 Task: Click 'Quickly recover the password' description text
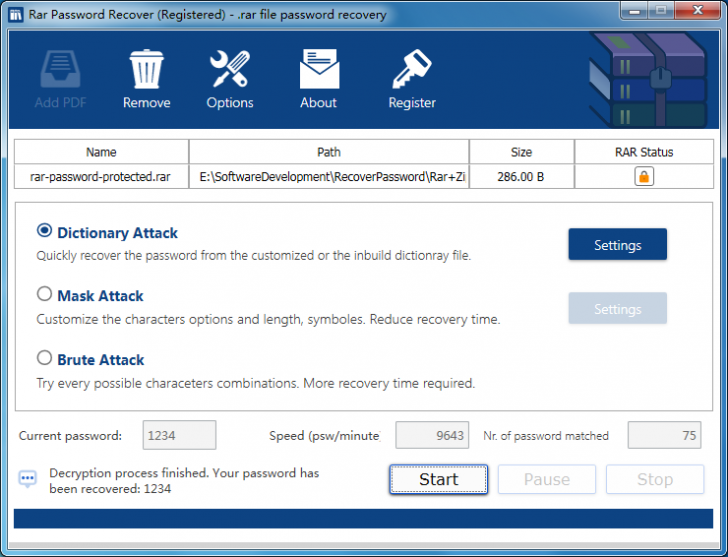pos(254,255)
